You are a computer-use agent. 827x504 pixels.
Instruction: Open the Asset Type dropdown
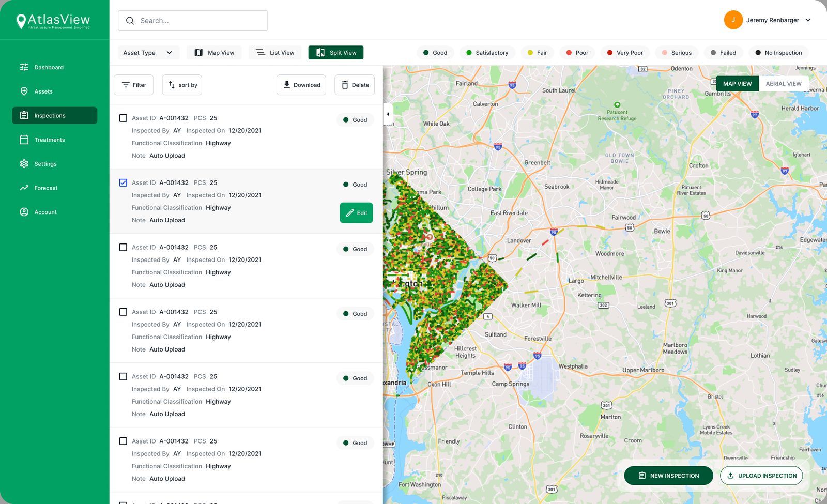click(x=148, y=53)
